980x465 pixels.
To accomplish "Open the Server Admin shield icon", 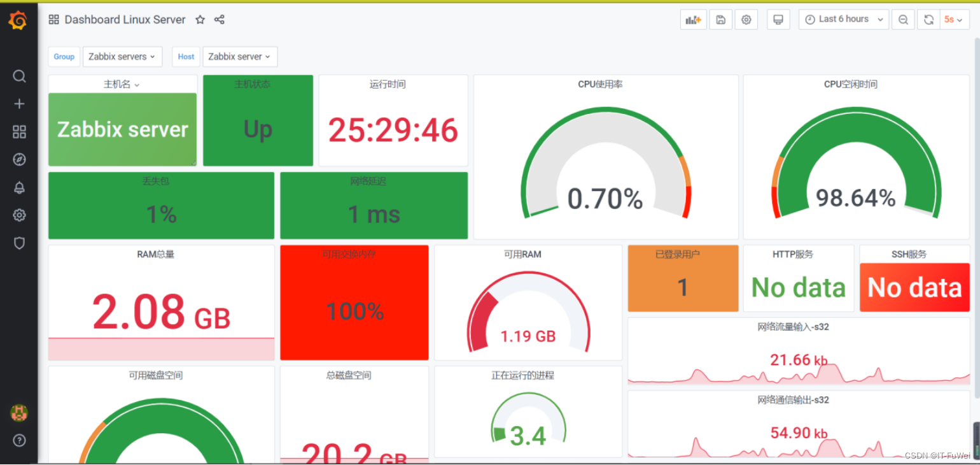I will click(x=19, y=243).
